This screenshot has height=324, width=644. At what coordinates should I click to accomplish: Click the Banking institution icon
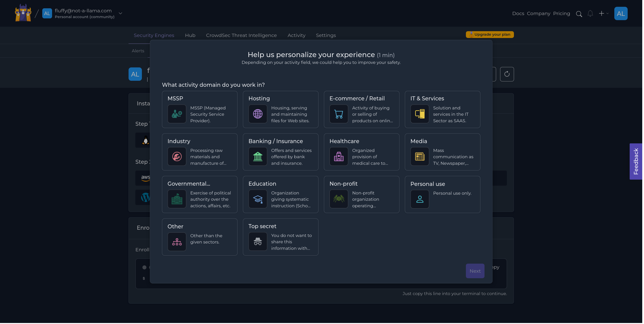point(258,156)
